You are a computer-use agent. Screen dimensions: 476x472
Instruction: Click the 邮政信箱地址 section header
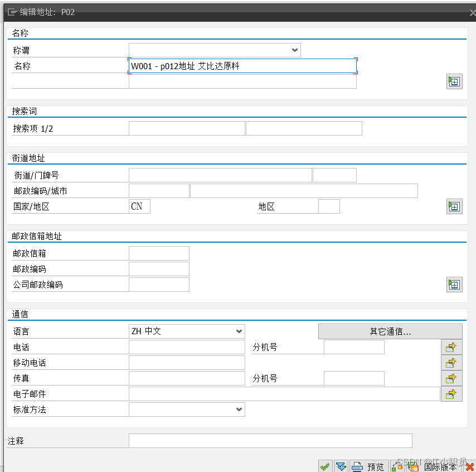pyautogui.click(x=37, y=236)
